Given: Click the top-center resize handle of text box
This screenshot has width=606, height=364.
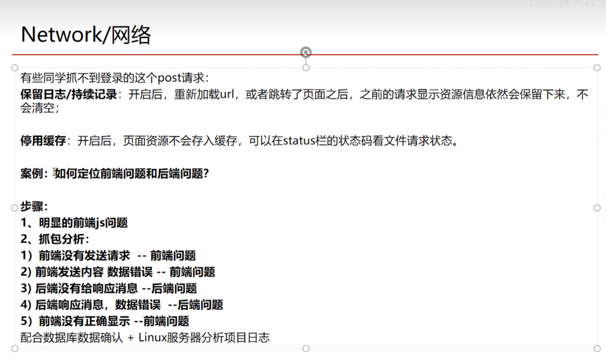Looking at the screenshot, I should point(306,67).
